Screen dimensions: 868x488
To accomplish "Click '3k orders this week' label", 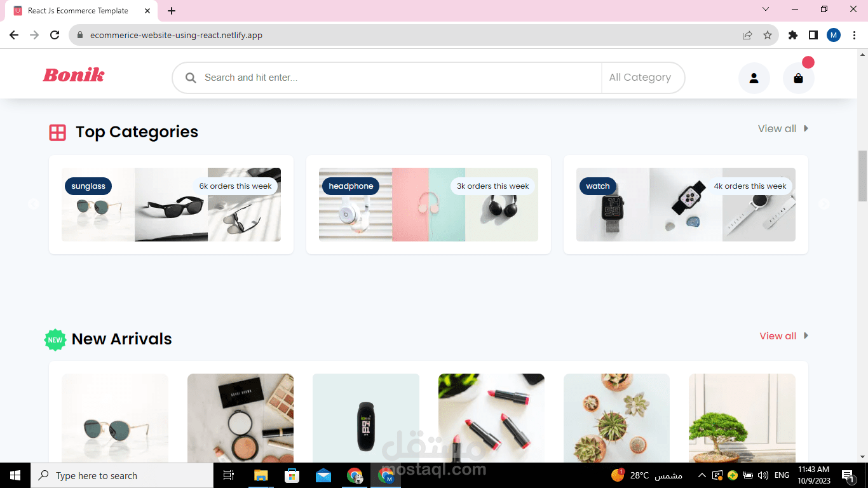I will pyautogui.click(x=492, y=186).
